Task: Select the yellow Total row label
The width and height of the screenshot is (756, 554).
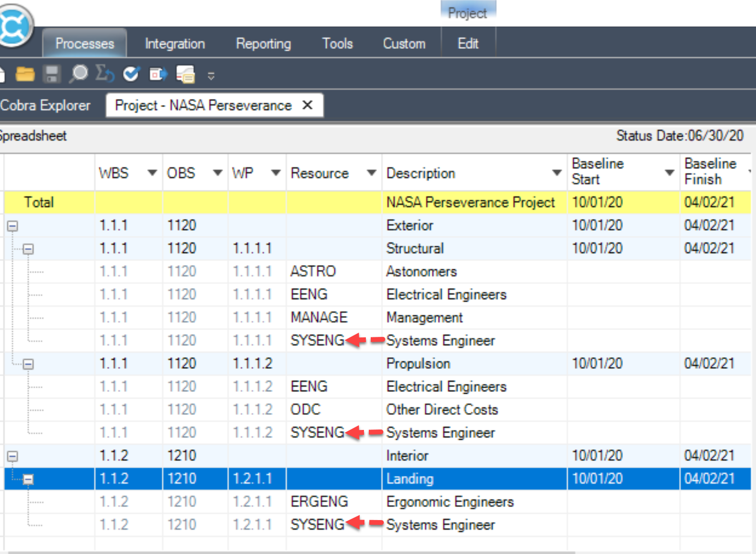Action: coord(39,202)
